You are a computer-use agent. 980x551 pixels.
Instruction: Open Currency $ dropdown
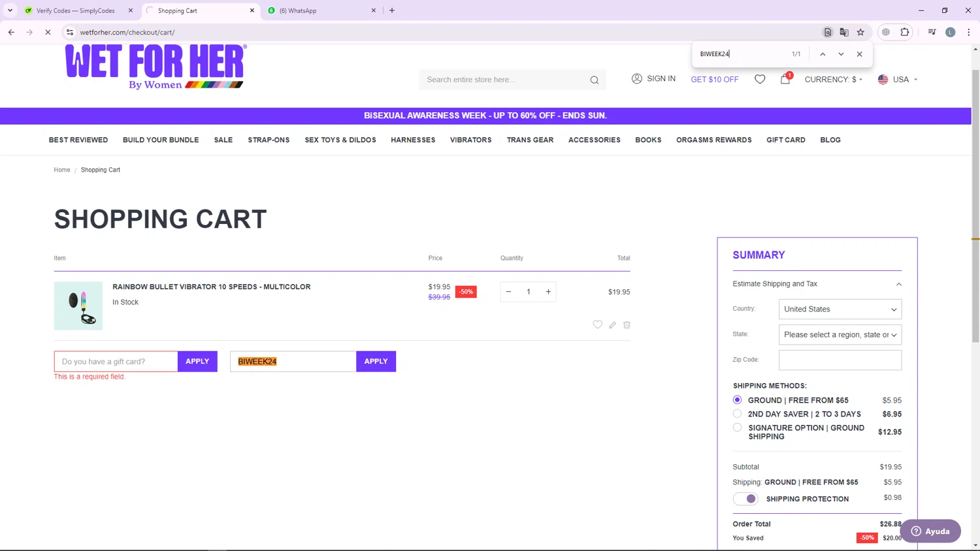[833, 80]
